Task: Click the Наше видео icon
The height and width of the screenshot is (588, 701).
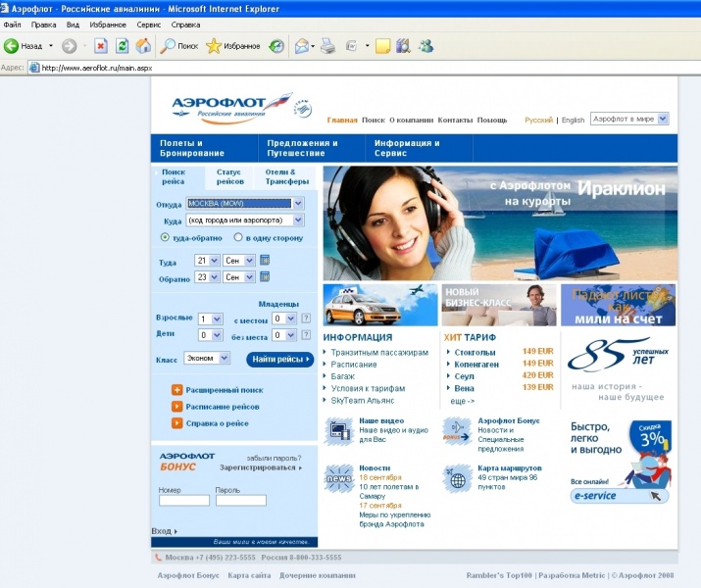Action: tap(338, 429)
